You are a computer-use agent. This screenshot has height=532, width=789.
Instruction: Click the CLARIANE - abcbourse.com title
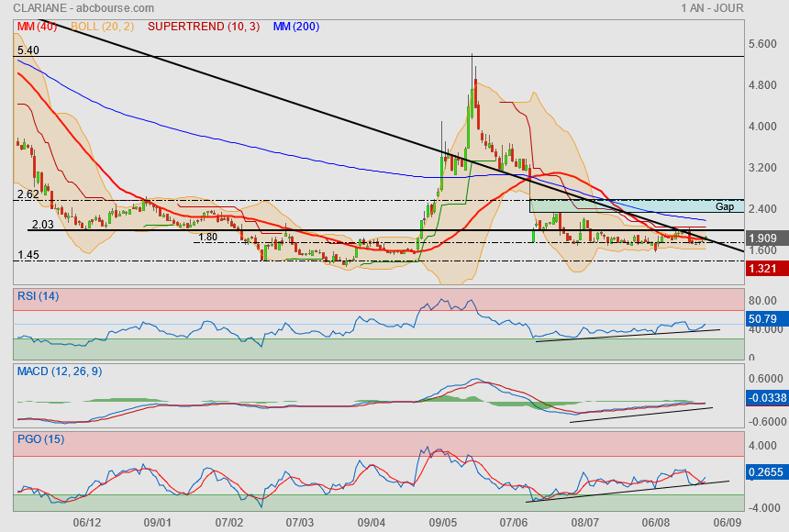[x=83, y=8]
